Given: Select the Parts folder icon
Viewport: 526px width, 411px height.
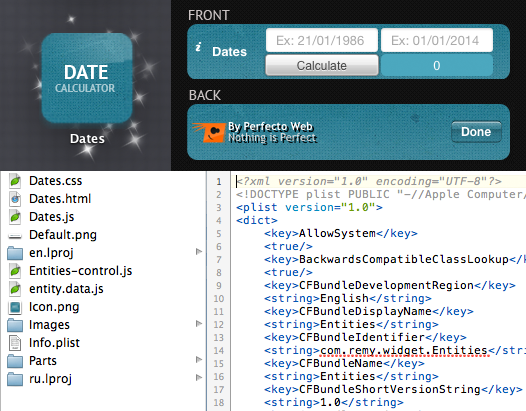Looking at the screenshot, I should point(15,361).
